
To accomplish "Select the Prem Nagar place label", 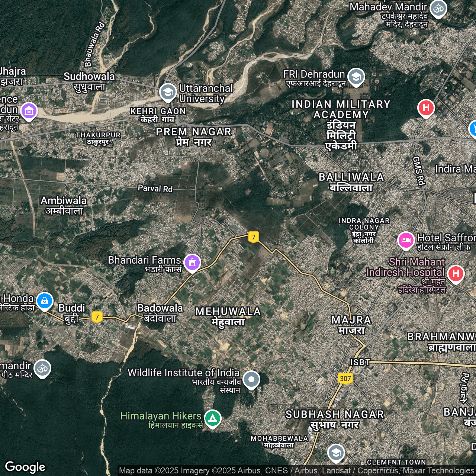I will point(193,132).
